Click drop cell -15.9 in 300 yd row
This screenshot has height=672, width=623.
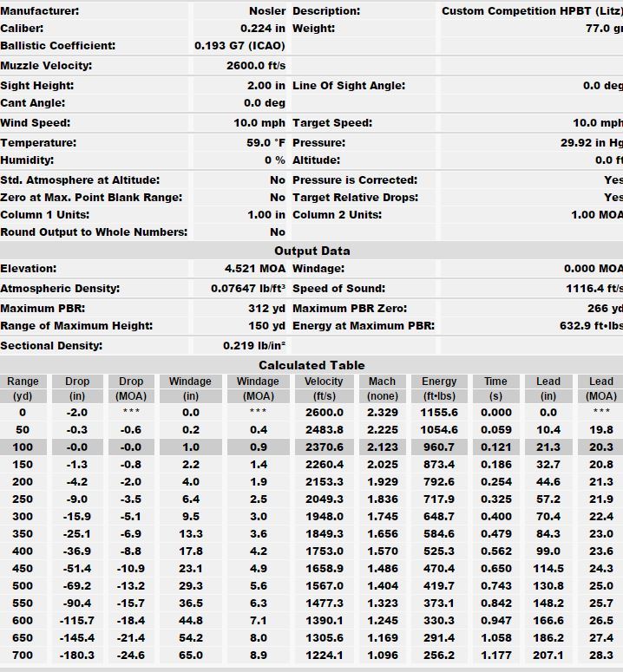tap(76, 517)
